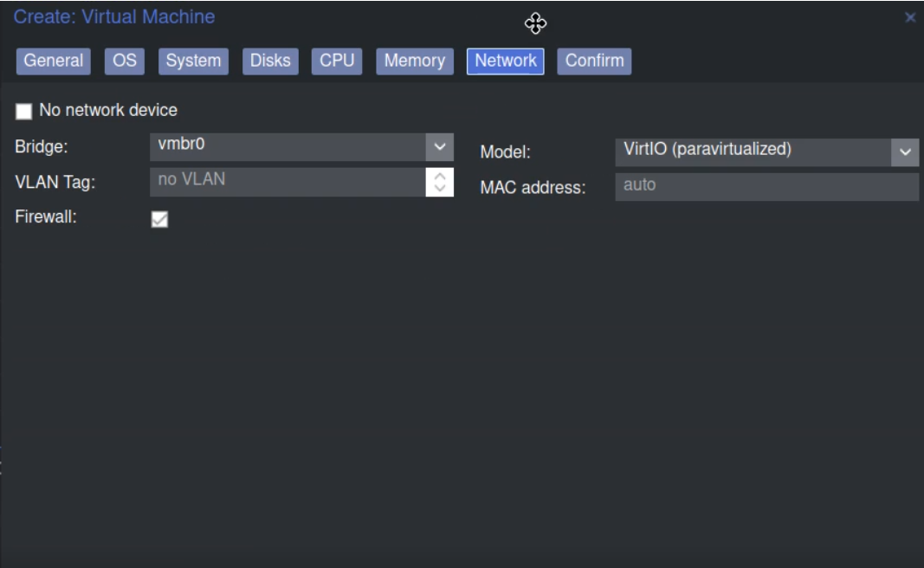This screenshot has width=924, height=568.
Task: Expand the Bridge dropdown arrow
Action: 440,146
